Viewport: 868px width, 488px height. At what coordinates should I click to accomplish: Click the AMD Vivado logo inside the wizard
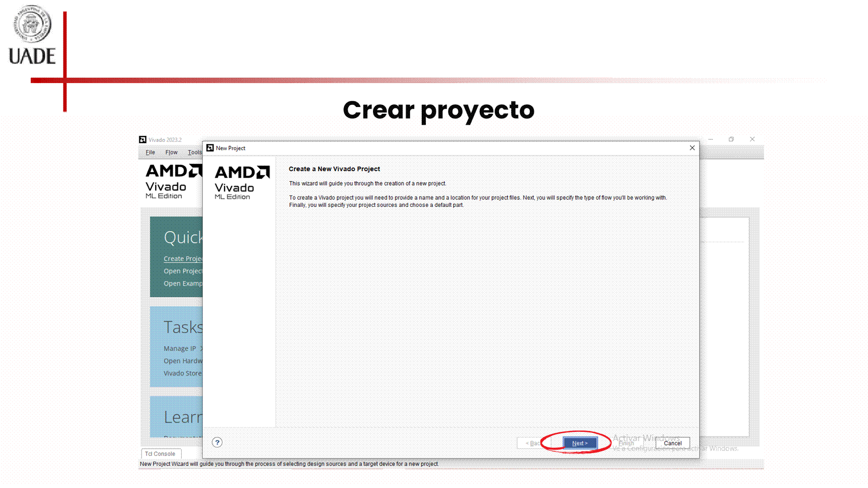242,183
